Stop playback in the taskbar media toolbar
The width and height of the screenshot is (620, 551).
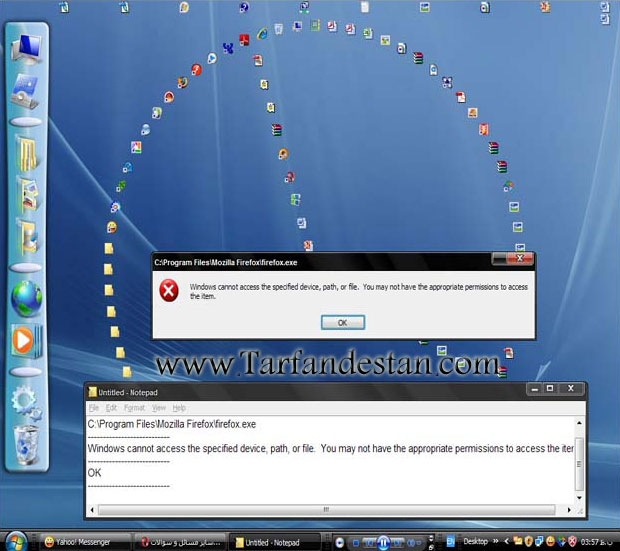click(x=355, y=543)
